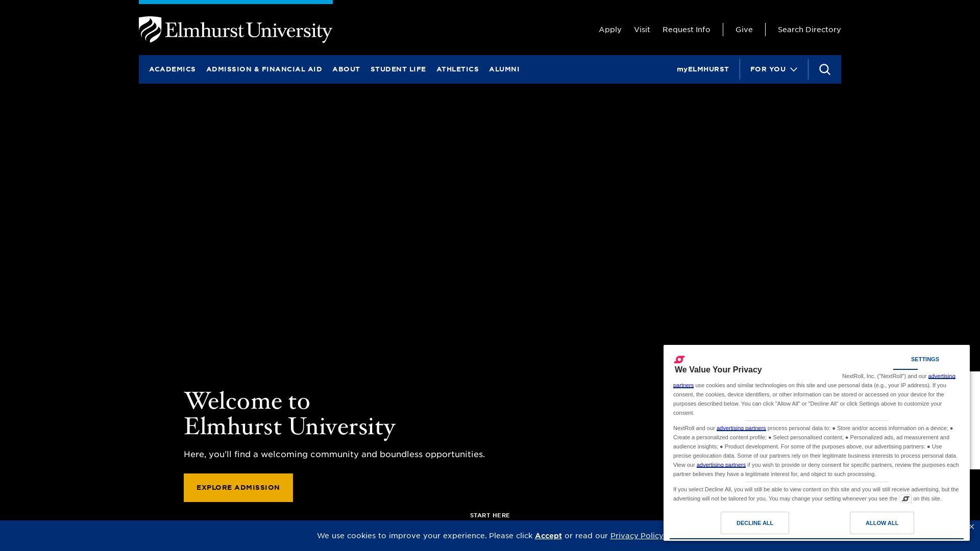The image size is (980, 551).
Task: Click the myELMHURST portal icon
Action: click(703, 69)
